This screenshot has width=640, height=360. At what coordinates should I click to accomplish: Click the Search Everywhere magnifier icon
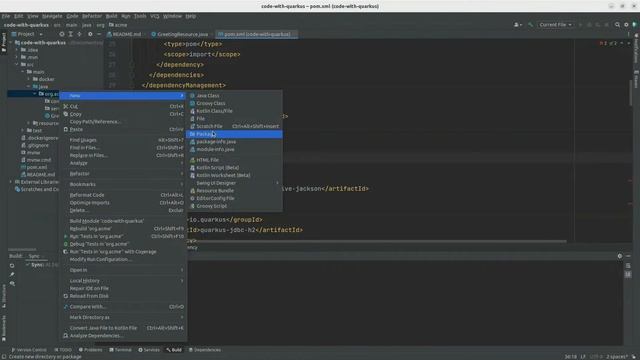tap(617, 25)
